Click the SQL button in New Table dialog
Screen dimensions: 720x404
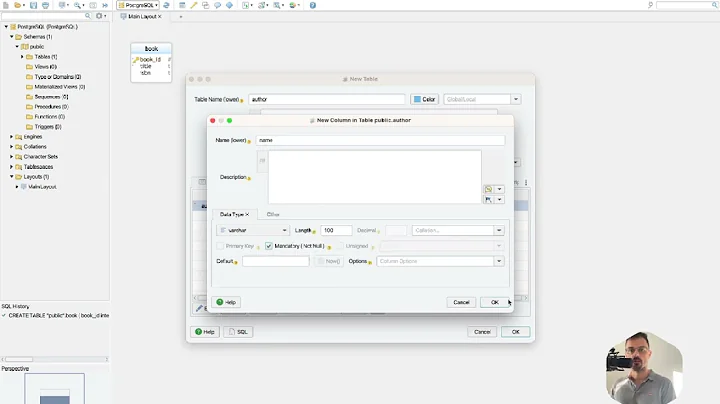[x=238, y=331]
